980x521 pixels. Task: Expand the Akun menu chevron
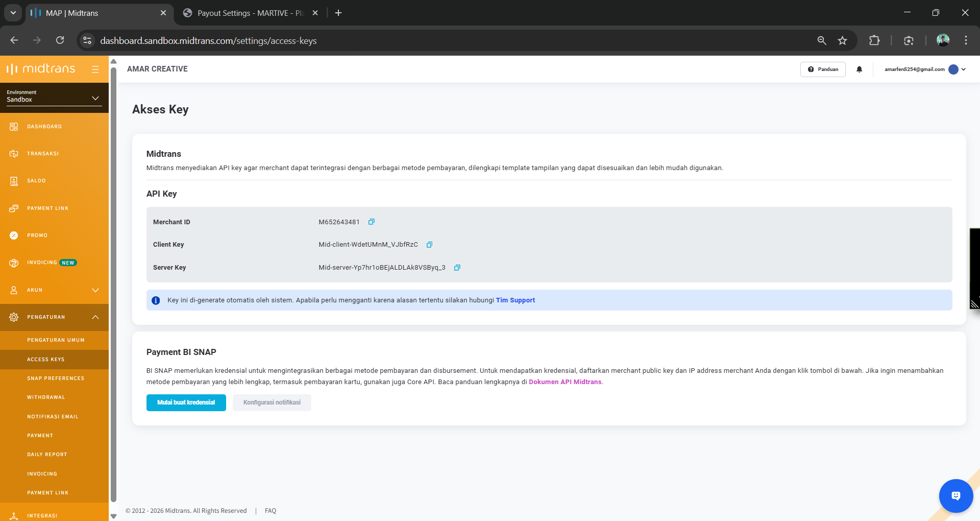[x=95, y=290]
